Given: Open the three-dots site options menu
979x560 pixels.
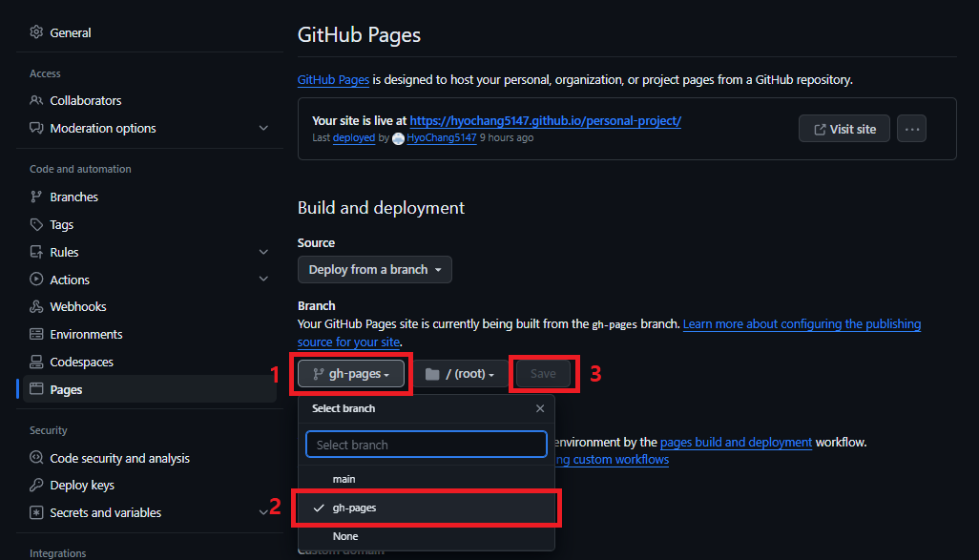Looking at the screenshot, I should pyautogui.click(x=911, y=129).
